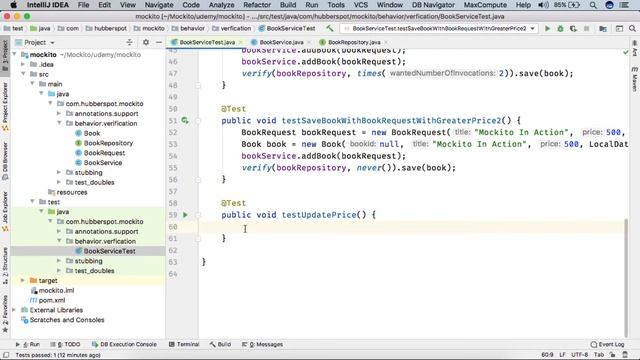The height and width of the screenshot is (360, 640).
Task: Click the scroll-from-source locate icon
Action: pos(129,42)
